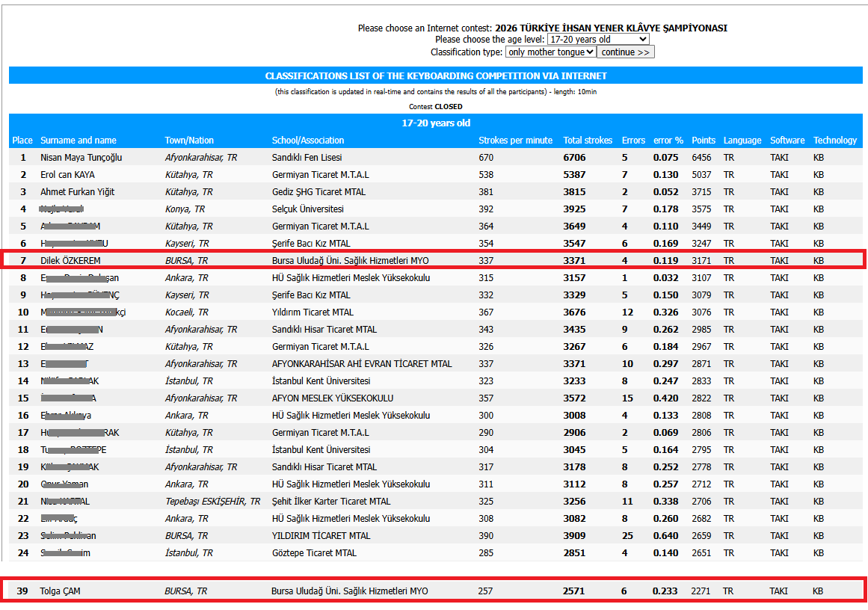Click first-place name Nisan Maya Tunçoğlu
This screenshot has width=868, height=610.
click(81, 158)
